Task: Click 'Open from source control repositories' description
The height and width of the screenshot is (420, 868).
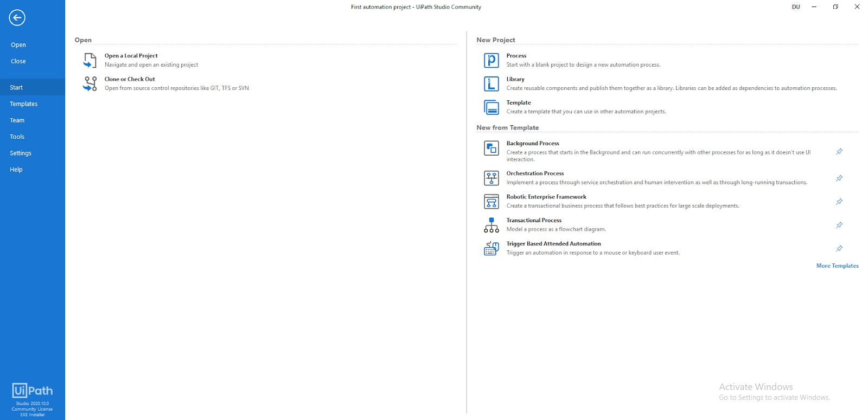Action: click(177, 88)
